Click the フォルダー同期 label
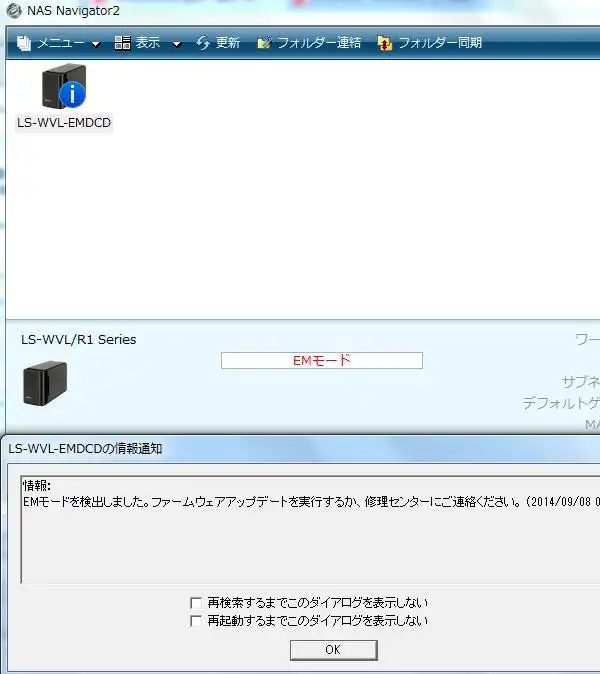This screenshot has height=674, width=600. pyautogui.click(x=440, y=42)
